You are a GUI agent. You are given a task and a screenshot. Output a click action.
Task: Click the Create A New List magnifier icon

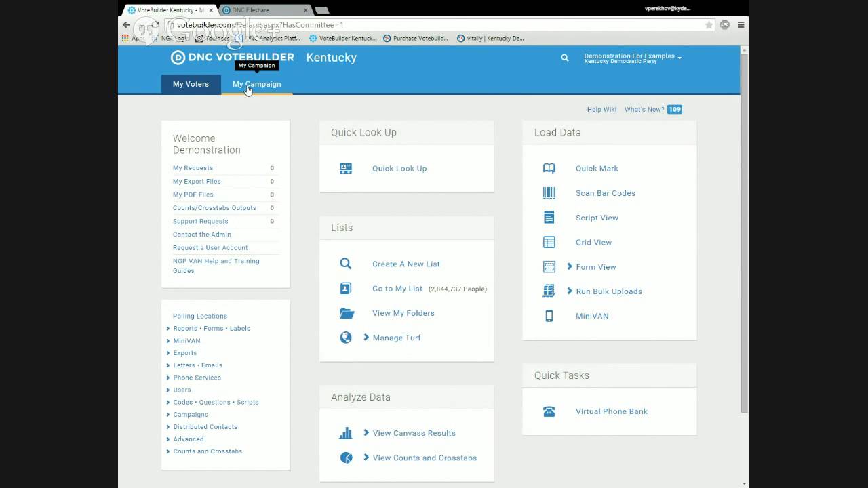(x=346, y=264)
